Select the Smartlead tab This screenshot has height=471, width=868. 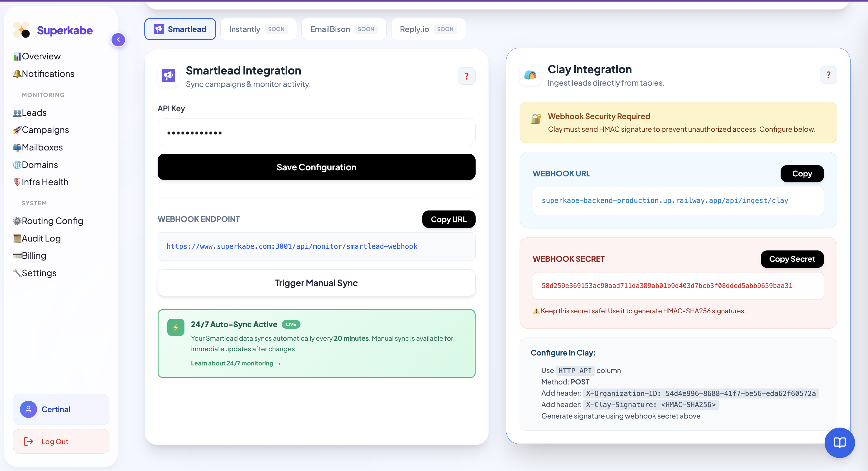click(x=180, y=29)
